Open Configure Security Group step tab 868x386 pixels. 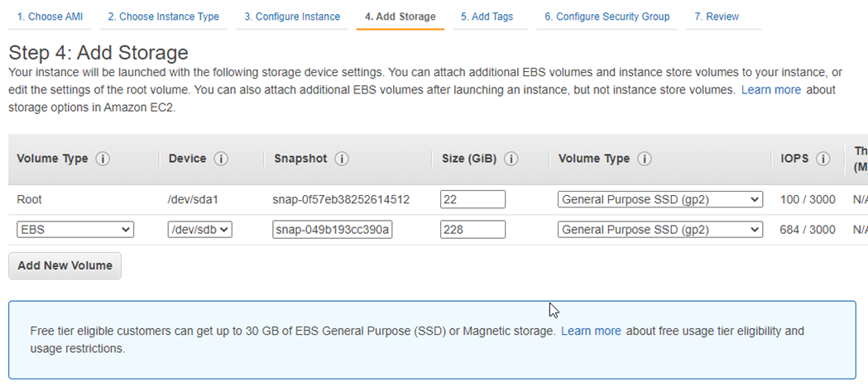(607, 17)
